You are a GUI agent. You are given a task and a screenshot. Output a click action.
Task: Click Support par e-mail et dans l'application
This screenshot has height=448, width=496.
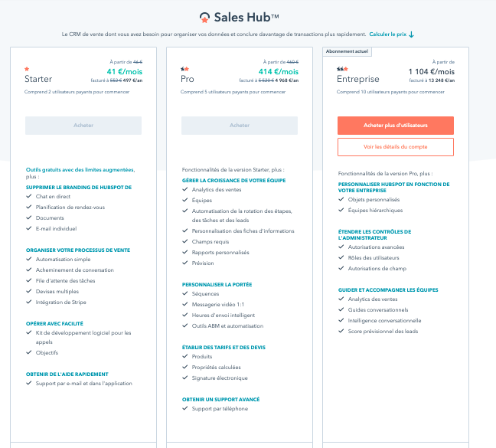point(84,384)
